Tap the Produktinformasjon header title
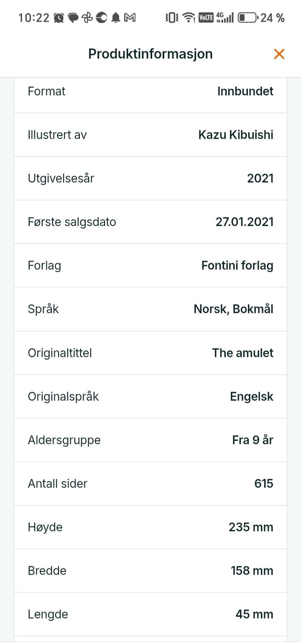 [150, 54]
